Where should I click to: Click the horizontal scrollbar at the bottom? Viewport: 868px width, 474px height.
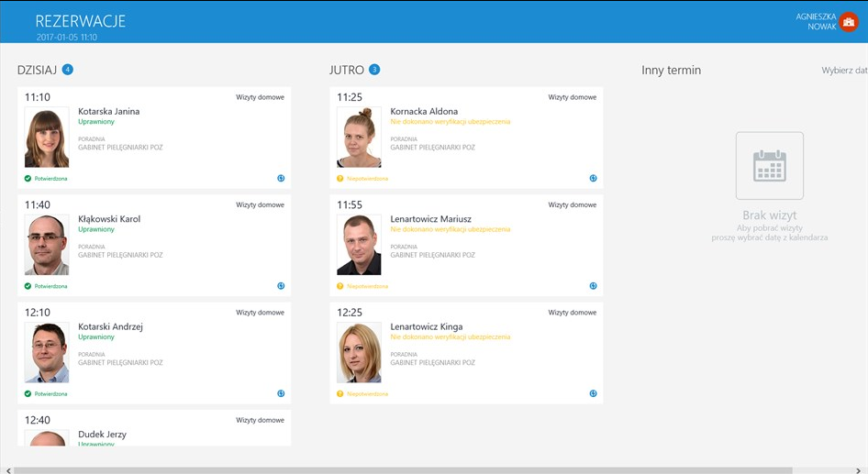tap(431, 469)
